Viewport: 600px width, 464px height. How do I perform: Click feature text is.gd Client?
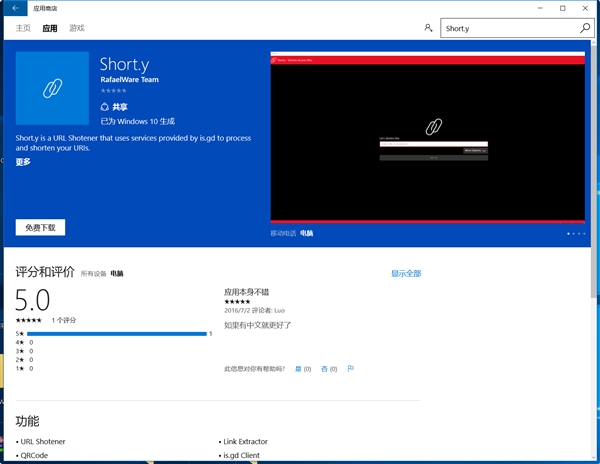click(x=241, y=455)
